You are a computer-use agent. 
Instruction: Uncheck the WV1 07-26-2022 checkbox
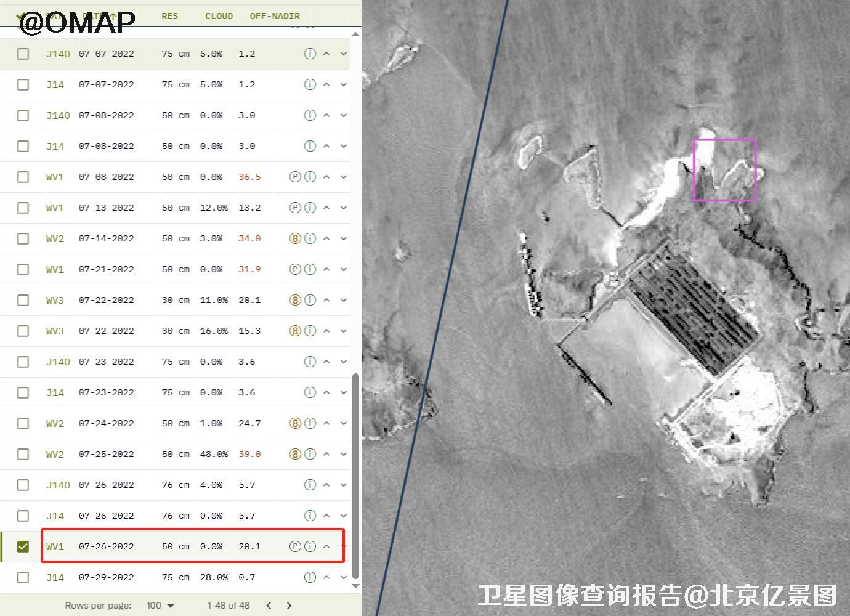point(23,546)
